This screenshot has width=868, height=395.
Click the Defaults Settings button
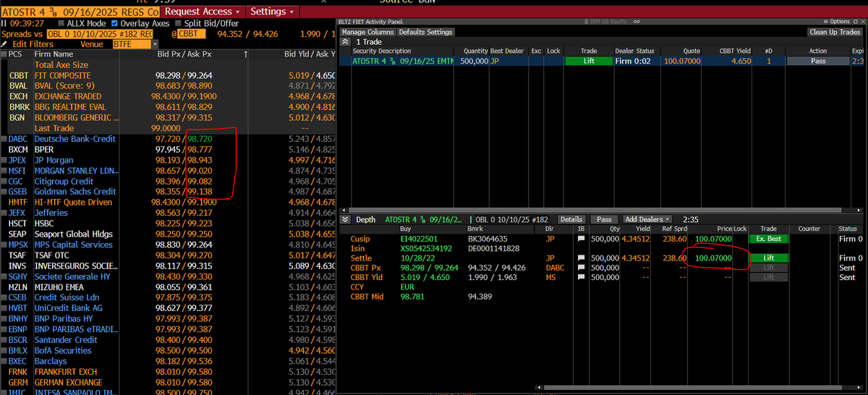[x=426, y=32]
